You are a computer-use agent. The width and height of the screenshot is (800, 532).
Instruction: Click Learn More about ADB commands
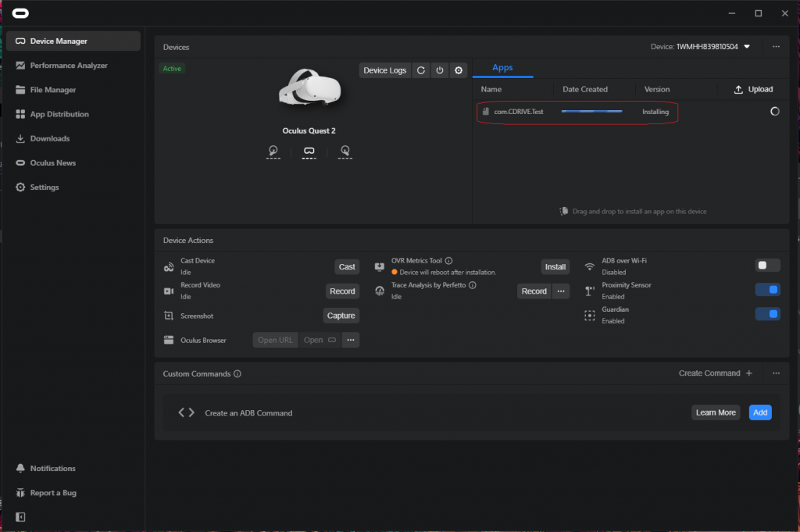(x=716, y=412)
